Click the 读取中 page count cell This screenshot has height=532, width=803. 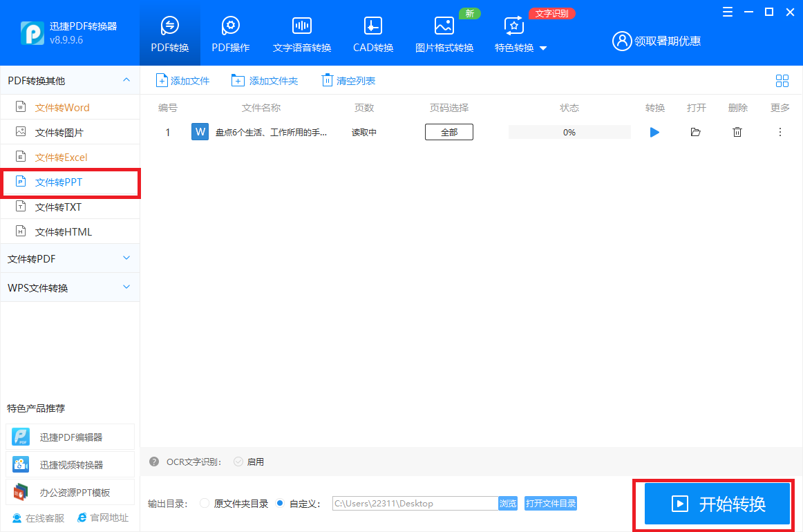coord(364,133)
